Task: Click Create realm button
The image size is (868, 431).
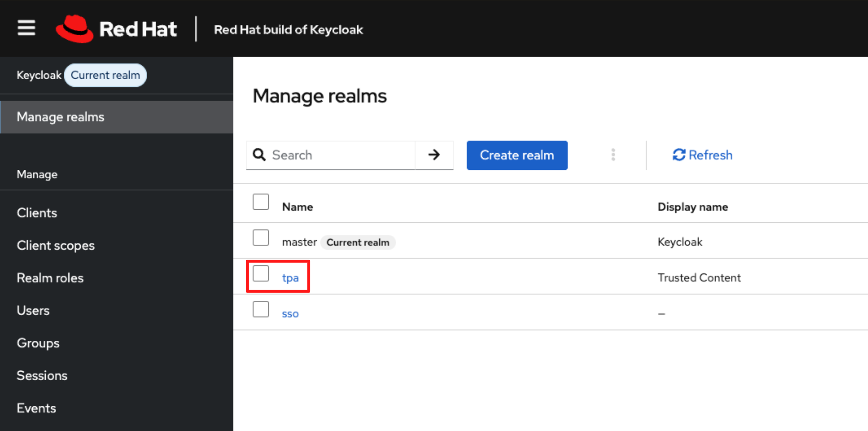Action: tap(517, 155)
